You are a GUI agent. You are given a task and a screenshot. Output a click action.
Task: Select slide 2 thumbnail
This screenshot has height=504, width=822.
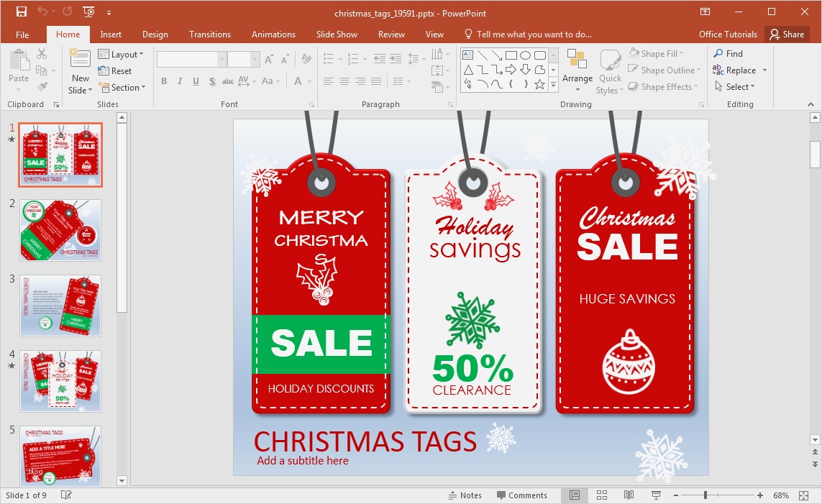60,230
